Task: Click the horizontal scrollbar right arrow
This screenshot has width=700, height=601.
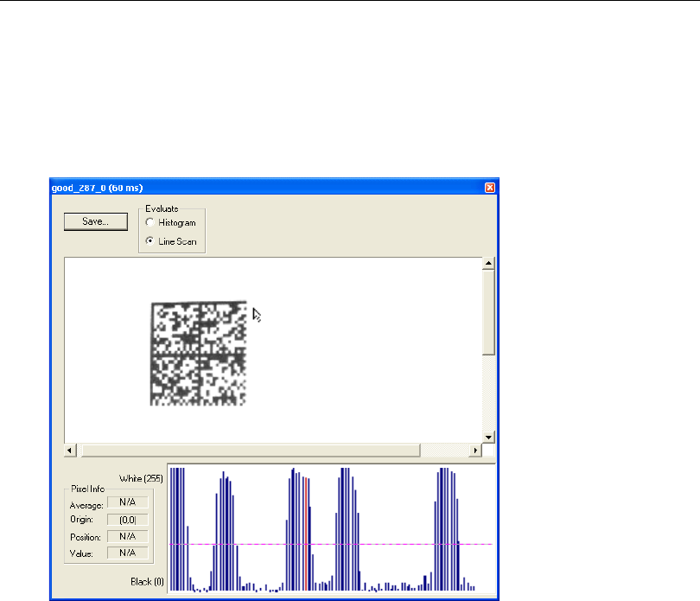Action: (474, 451)
